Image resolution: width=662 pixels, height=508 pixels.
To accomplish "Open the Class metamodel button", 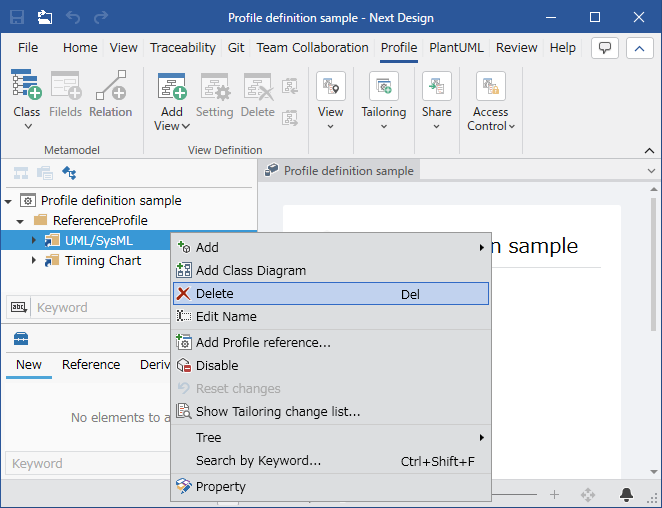I will pyautogui.click(x=27, y=100).
